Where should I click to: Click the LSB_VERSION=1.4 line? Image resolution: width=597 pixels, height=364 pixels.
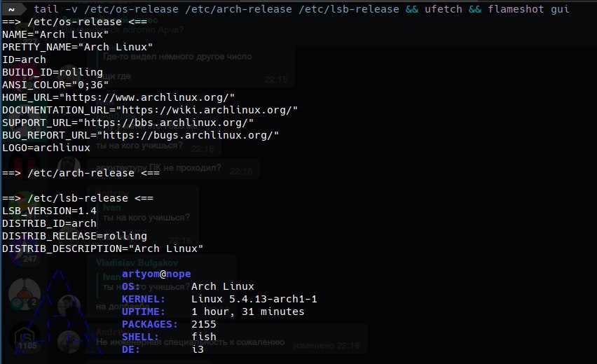tap(49, 210)
